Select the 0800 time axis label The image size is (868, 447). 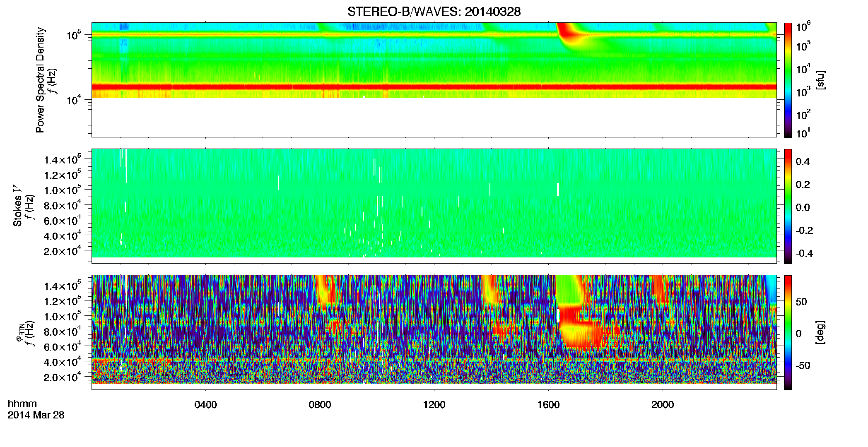coord(320,405)
